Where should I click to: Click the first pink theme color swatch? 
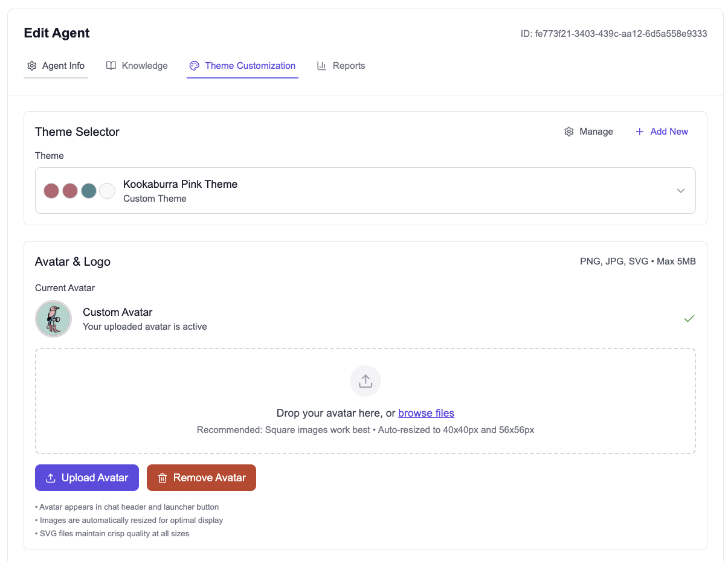(x=51, y=191)
